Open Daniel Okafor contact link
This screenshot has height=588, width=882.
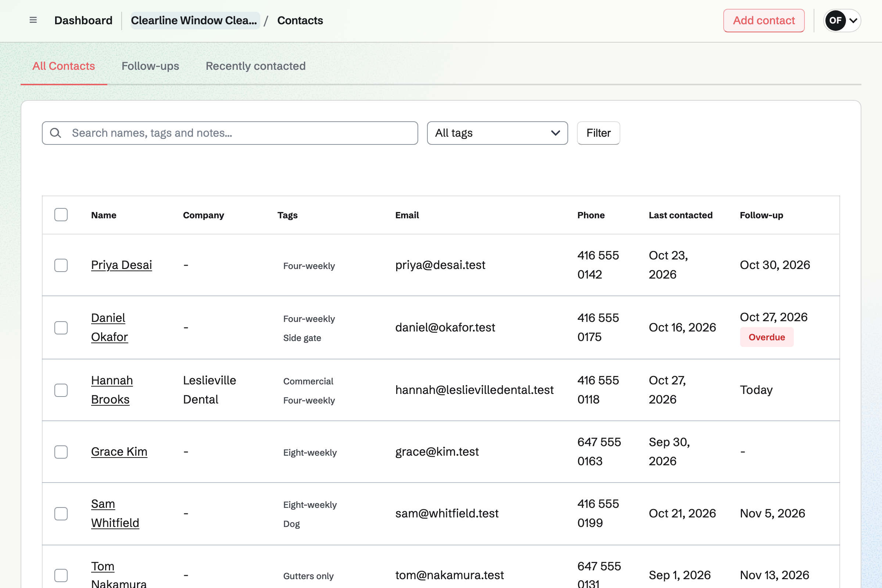click(x=110, y=327)
